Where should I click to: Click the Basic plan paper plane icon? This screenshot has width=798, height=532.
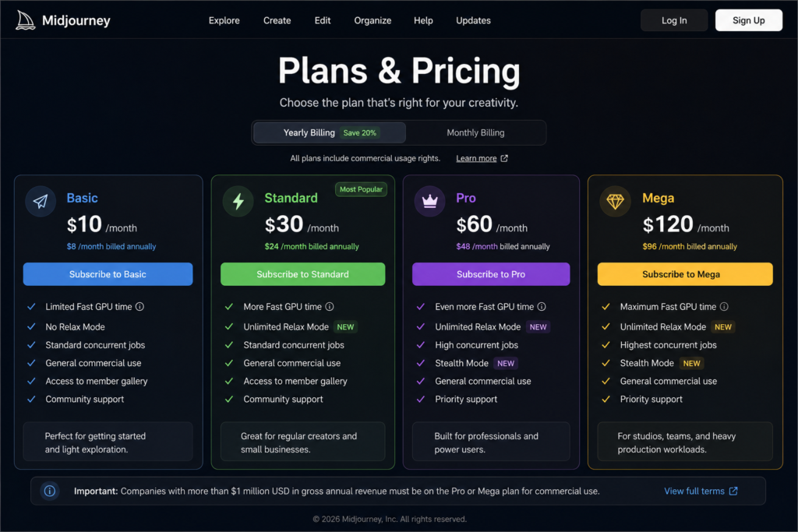tap(41, 202)
